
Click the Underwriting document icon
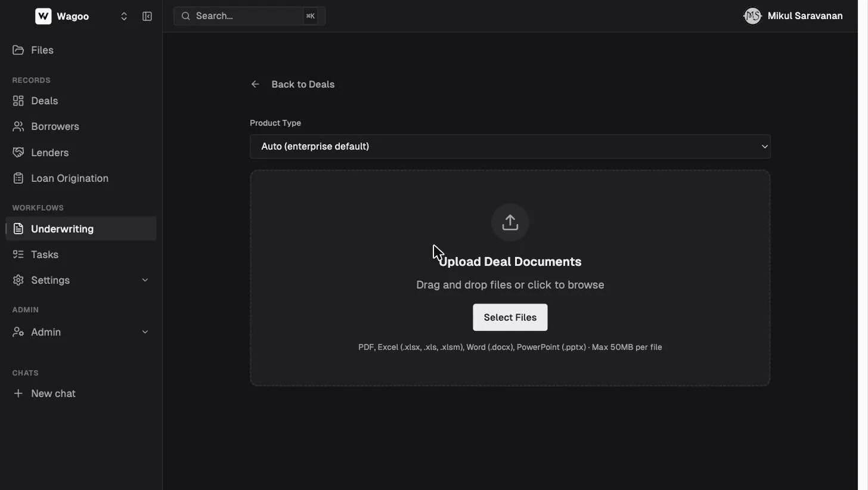click(18, 229)
